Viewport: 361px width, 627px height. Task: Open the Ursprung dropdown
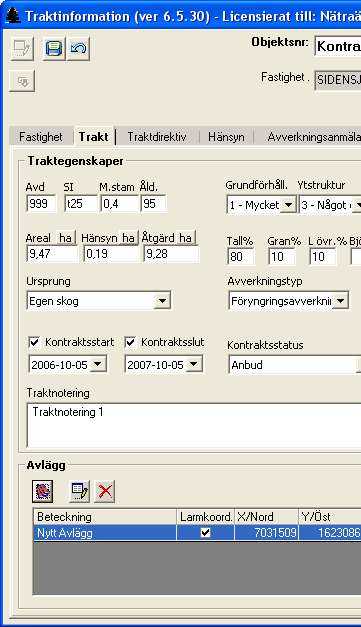[162, 301]
